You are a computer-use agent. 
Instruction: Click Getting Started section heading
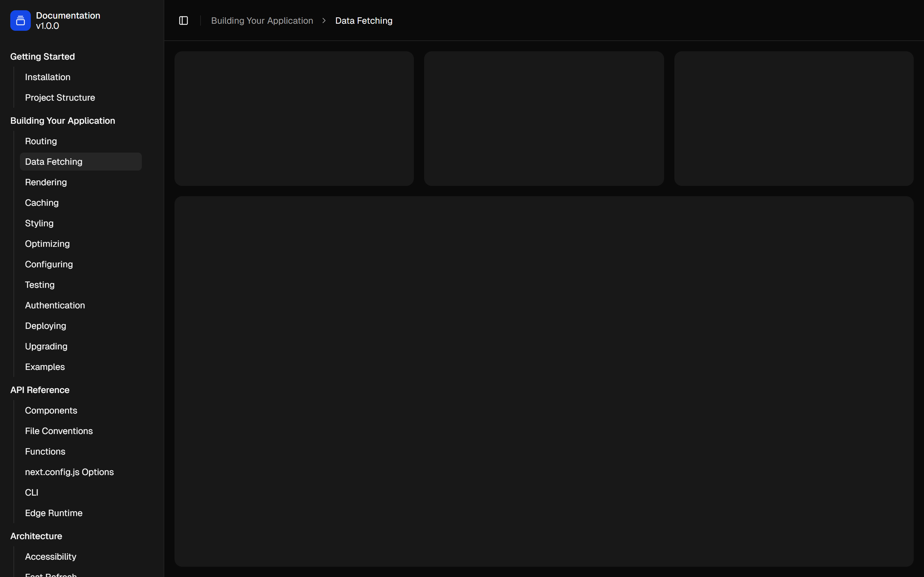coord(42,56)
